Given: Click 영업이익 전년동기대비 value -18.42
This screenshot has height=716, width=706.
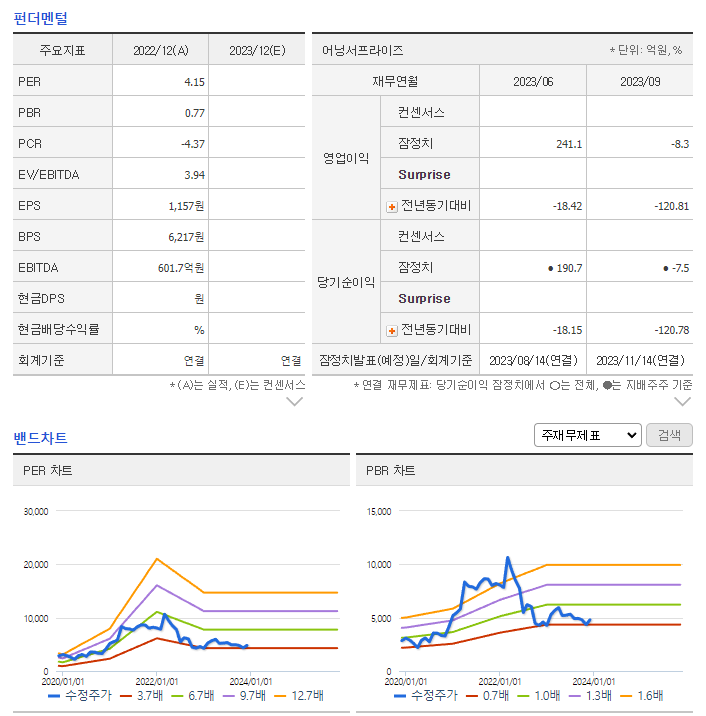Looking at the screenshot, I should 567,206.
